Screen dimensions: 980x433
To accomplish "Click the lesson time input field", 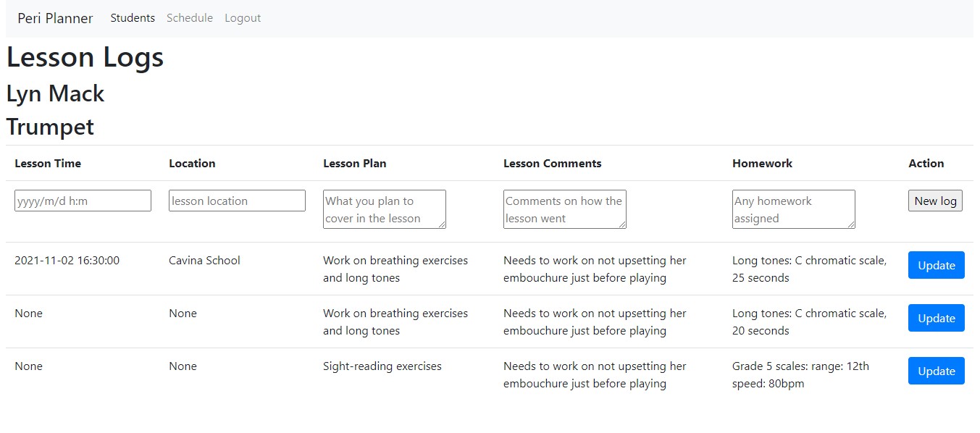I will point(83,201).
